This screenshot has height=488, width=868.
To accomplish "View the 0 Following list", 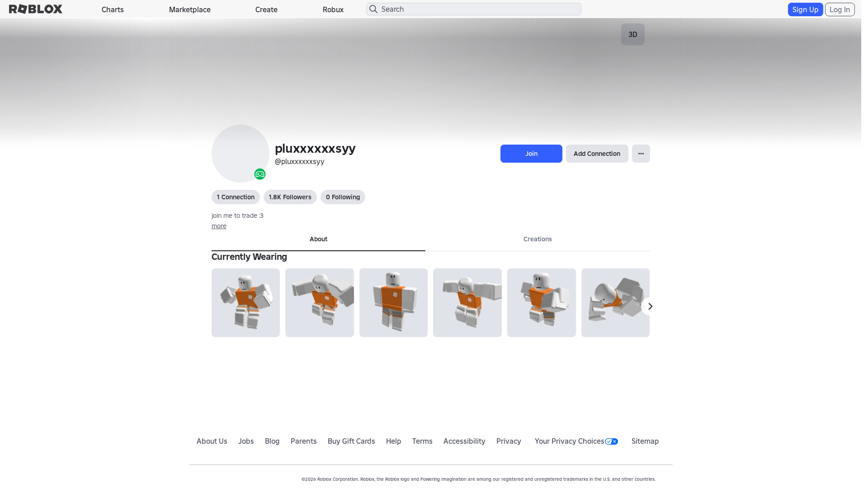I will [343, 197].
